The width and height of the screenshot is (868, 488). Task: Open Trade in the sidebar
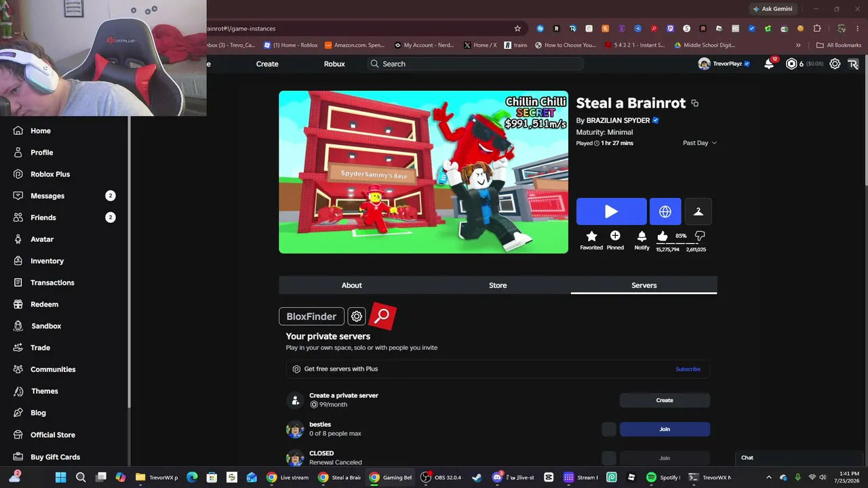point(40,348)
